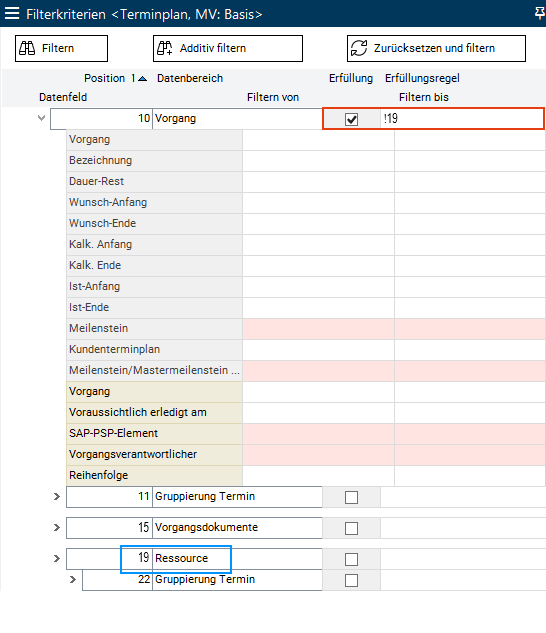Click the Additiv filtern button
546x633 pixels.
pyautogui.click(x=228, y=48)
